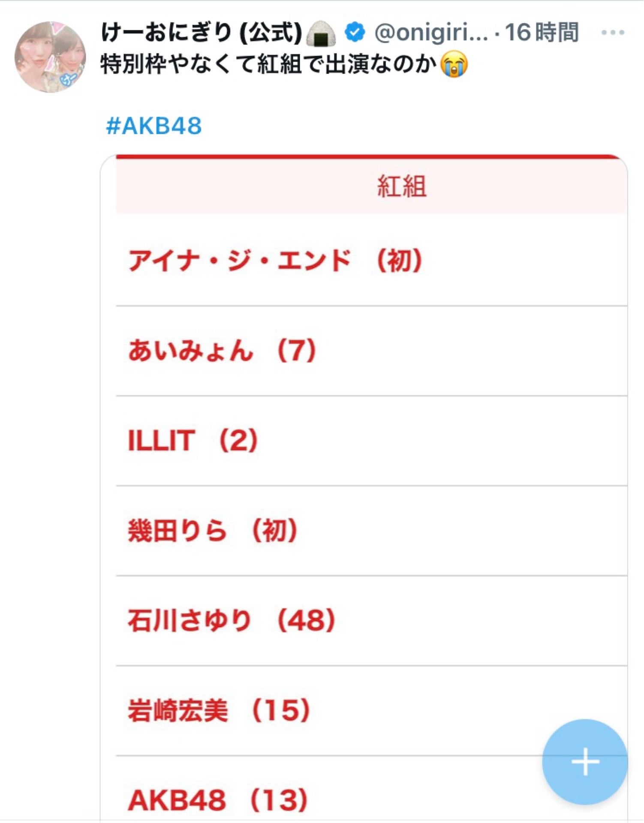The height and width of the screenshot is (823, 644).
Task: Tap the crying face emoji
Action: coord(454,64)
